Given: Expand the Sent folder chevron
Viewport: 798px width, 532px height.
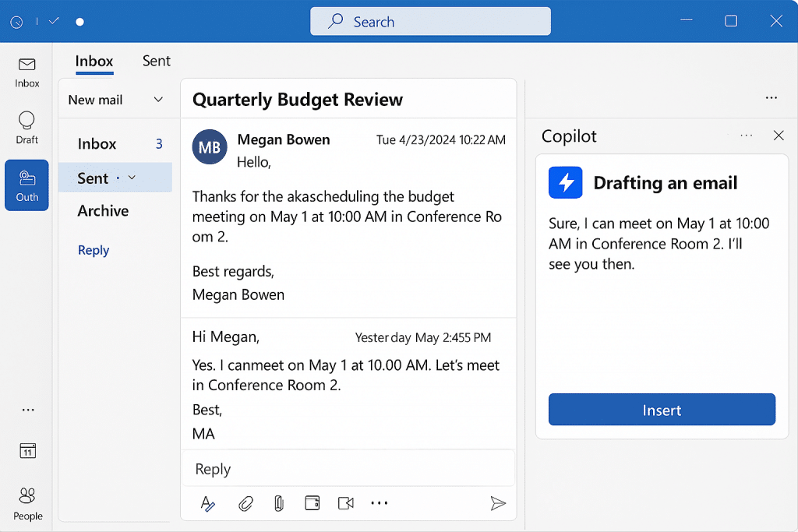Looking at the screenshot, I should (132, 178).
